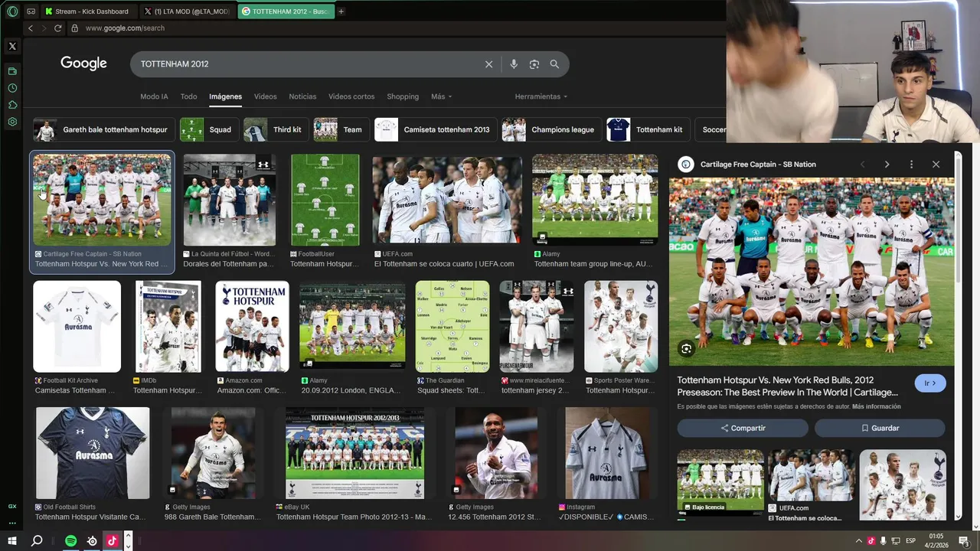The width and height of the screenshot is (980, 551).
Task: Show hidden tray icons chevron
Action: 858,541
